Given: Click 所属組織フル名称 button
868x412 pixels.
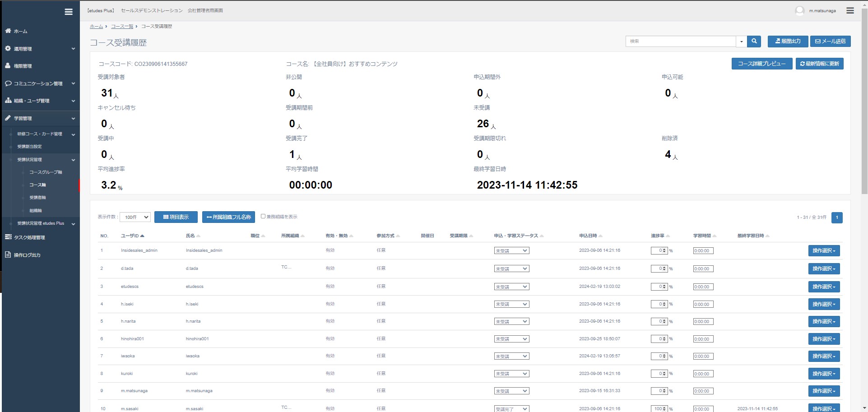Looking at the screenshot, I should tap(229, 217).
